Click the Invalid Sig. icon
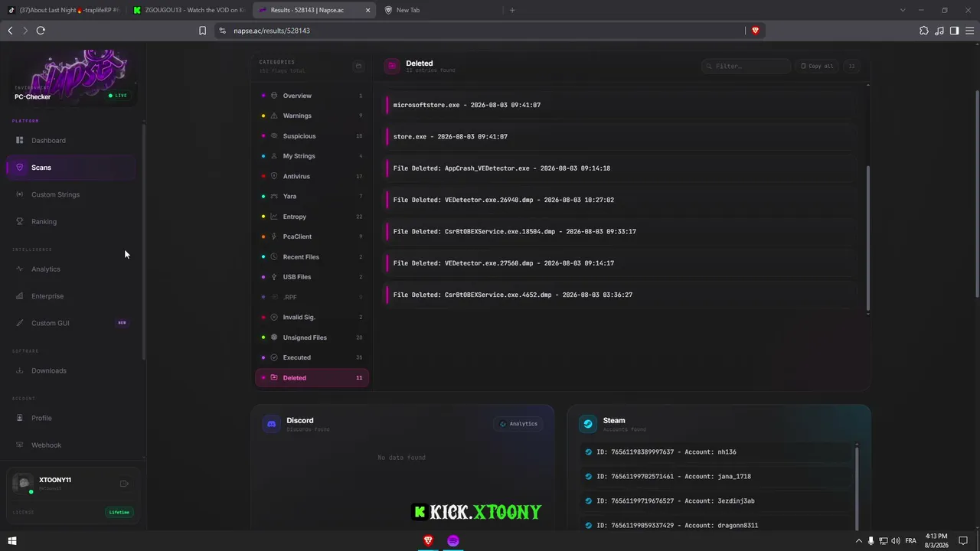Viewport: 980px width, 551px height. [274, 317]
